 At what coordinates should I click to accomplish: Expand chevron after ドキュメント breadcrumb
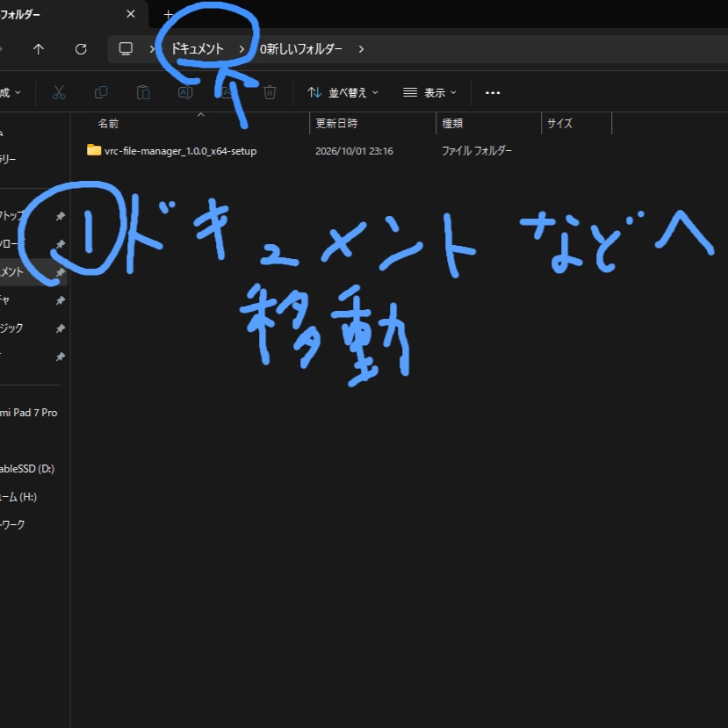(241, 49)
